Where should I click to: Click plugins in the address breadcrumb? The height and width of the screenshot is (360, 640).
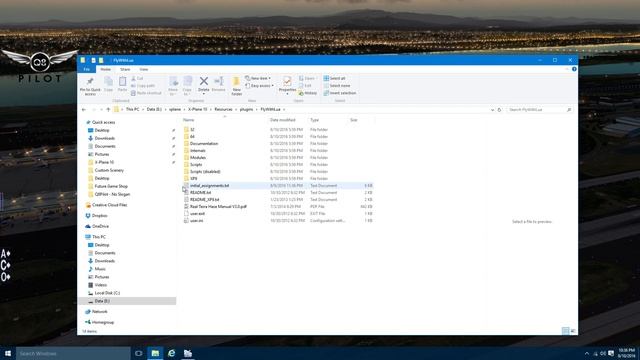[246, 109]
